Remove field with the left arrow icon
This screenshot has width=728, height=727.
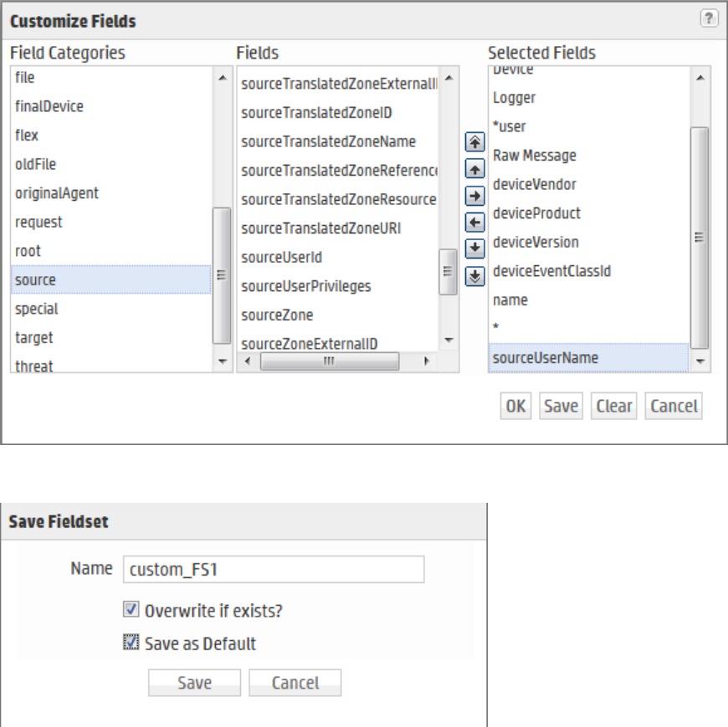tap(474, 223)
